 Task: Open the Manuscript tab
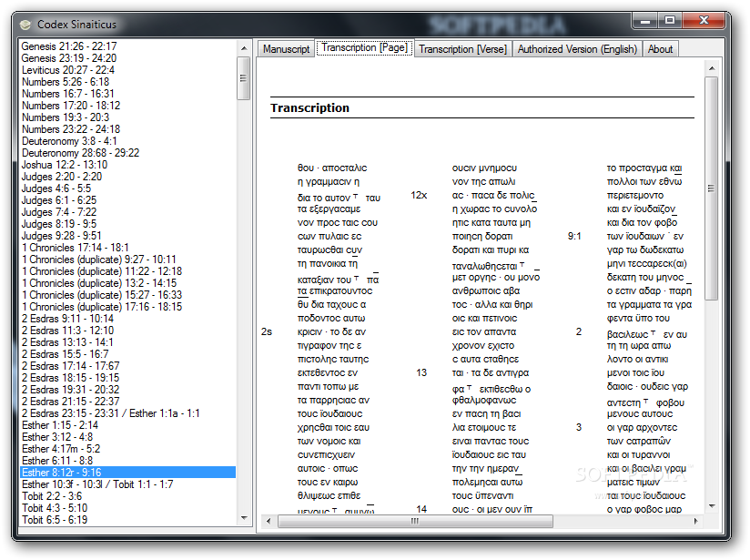point(286,49)
